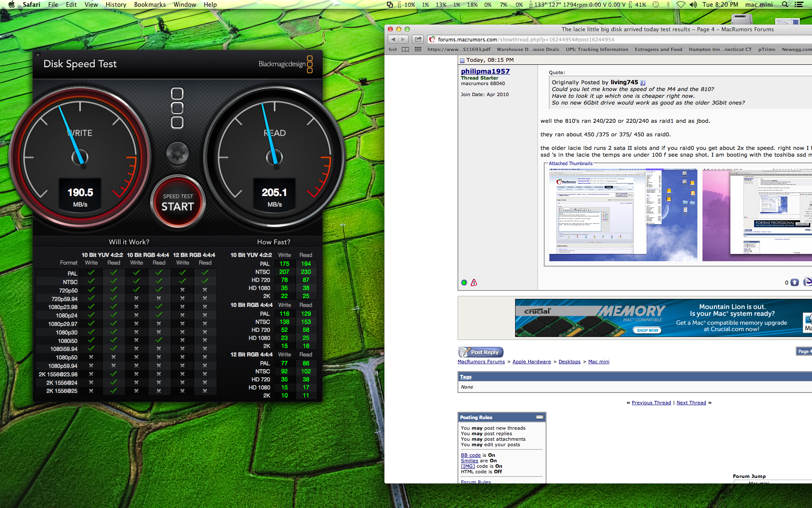Image resolution: width=812 pixels, height=508 pixels.
Task: Open the History menu
Action: pyautogui.click(x=116, y=5)
